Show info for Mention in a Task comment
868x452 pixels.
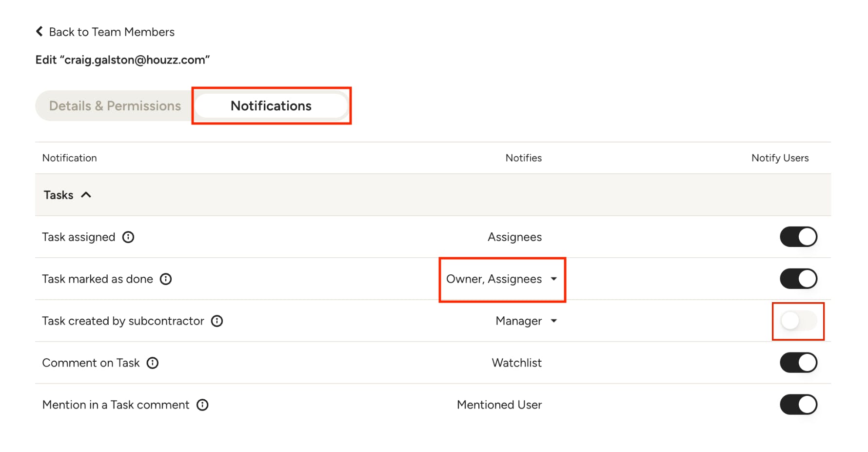[202, 405]
